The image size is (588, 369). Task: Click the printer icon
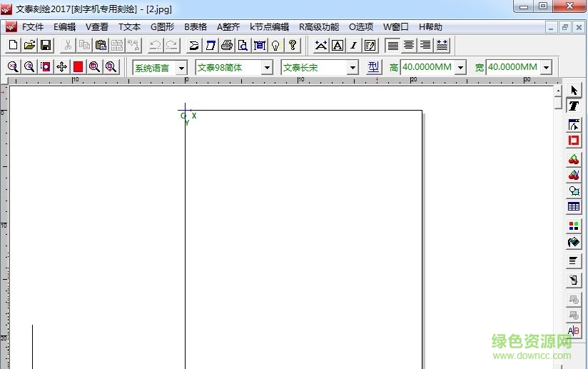point(227,46)
